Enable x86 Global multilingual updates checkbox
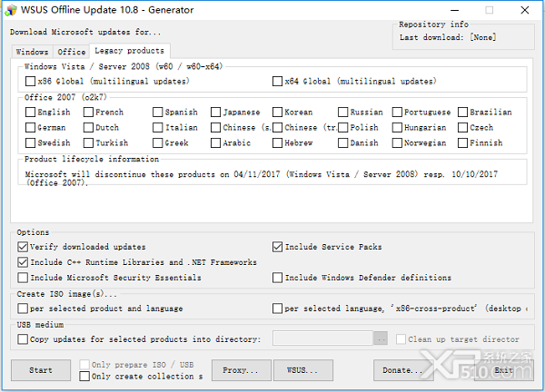 (x=30, y=82)
